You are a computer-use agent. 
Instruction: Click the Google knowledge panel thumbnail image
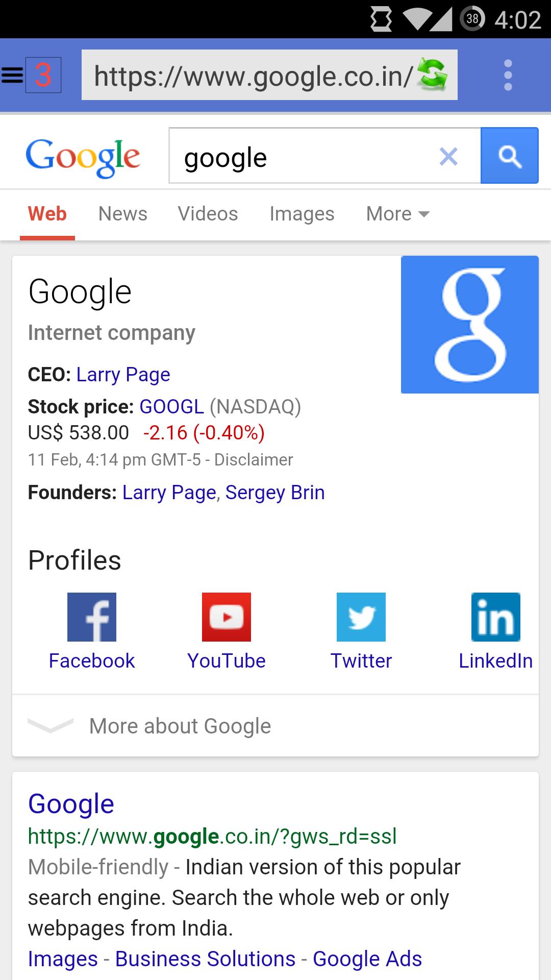pos(470,325)
